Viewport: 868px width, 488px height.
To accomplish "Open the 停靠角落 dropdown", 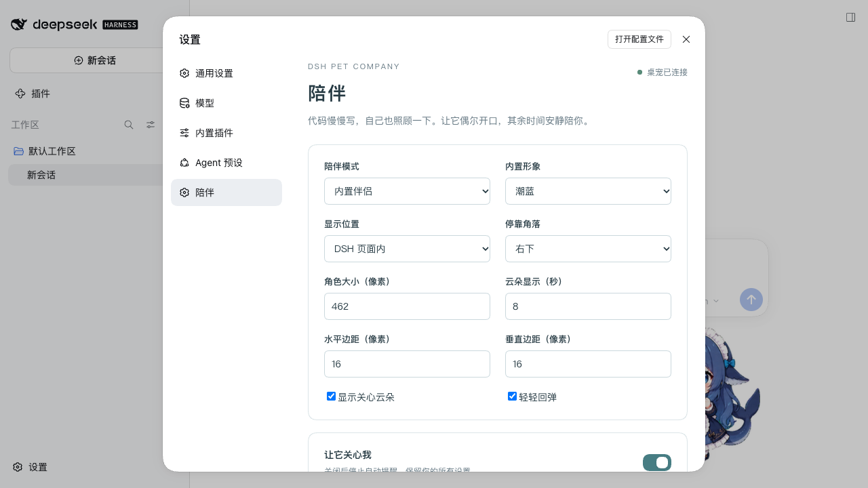I will click(588, 249).
